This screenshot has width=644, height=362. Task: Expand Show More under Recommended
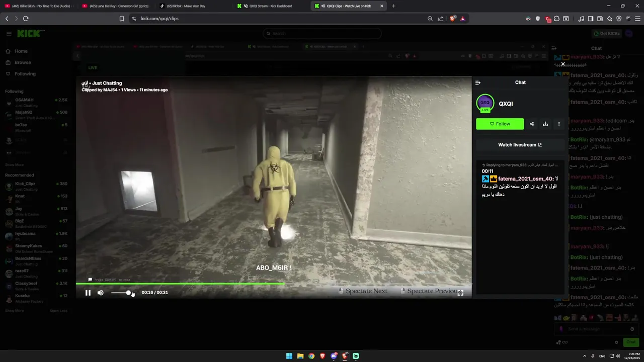pyautogui.click(x=15, y=311)
